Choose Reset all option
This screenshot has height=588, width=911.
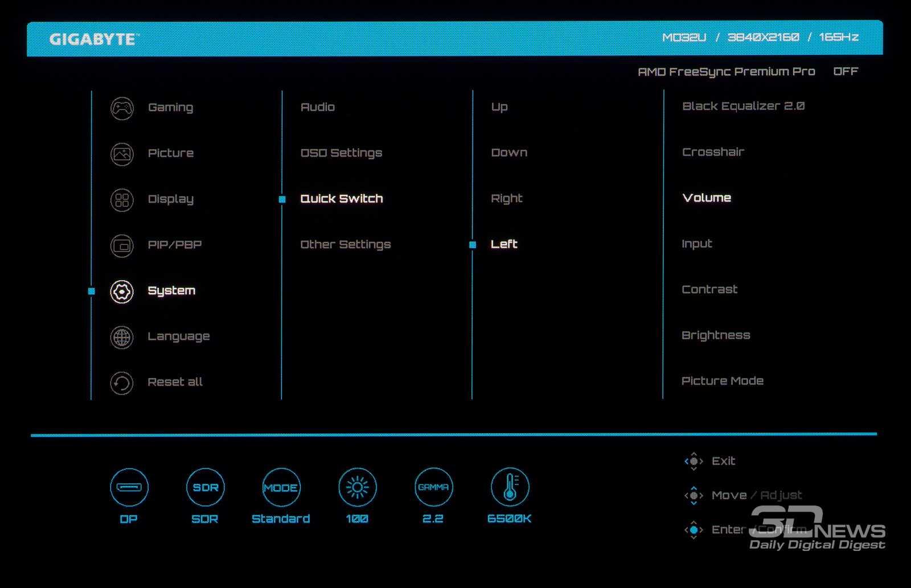click(175, 382)
